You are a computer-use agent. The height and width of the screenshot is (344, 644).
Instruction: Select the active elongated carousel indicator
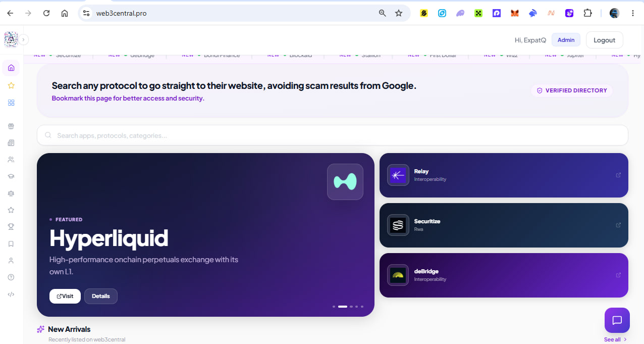pyautogui.click(x=343, y=307)
